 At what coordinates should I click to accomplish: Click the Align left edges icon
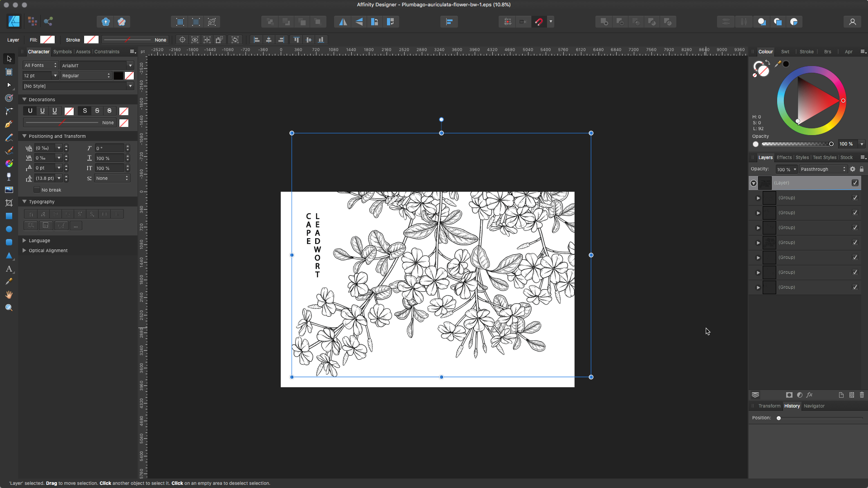(256, 39)
